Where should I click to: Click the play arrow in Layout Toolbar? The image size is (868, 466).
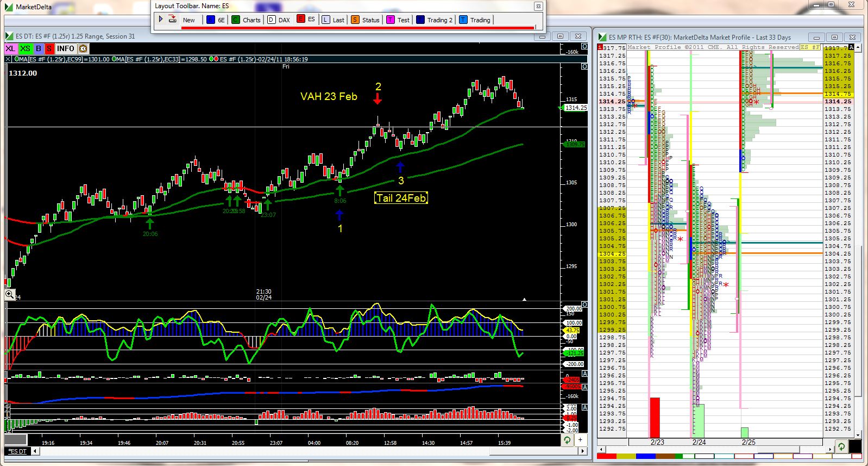(x=161, y=19)
